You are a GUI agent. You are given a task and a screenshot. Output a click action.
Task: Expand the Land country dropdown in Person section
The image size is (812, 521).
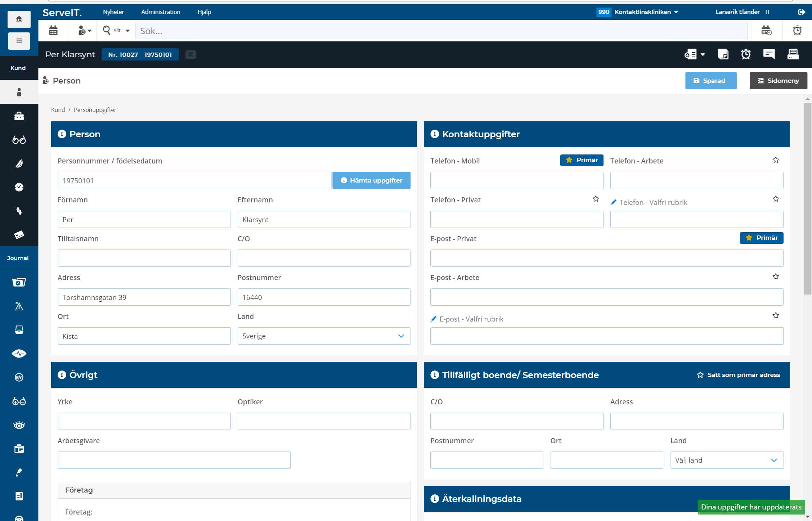pos(402,336)
